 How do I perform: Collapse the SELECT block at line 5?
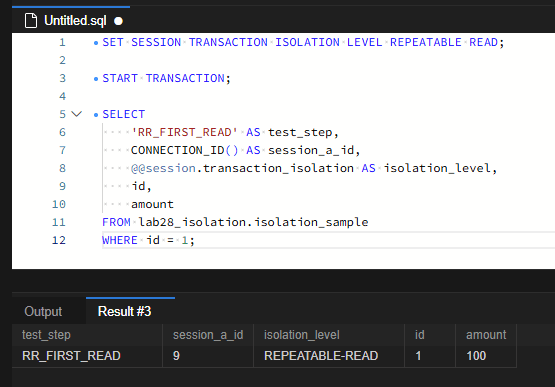[76, 114]
